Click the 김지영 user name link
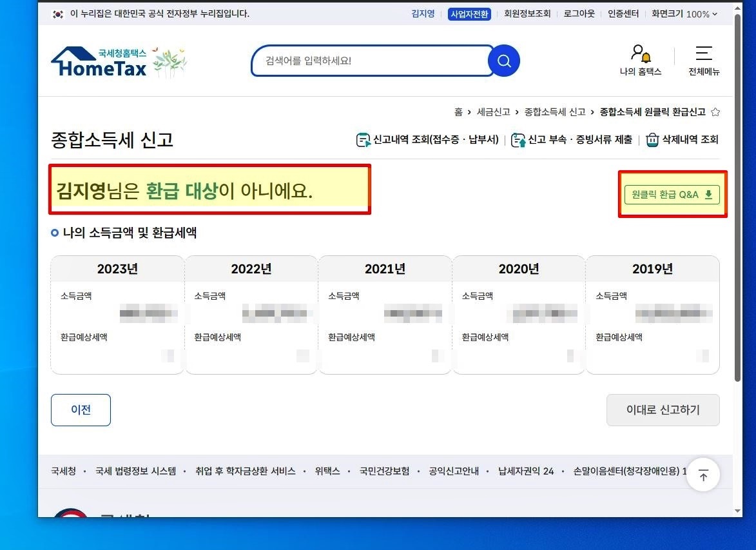Viewport: 756px width, 550px height. tap(423, 14)
